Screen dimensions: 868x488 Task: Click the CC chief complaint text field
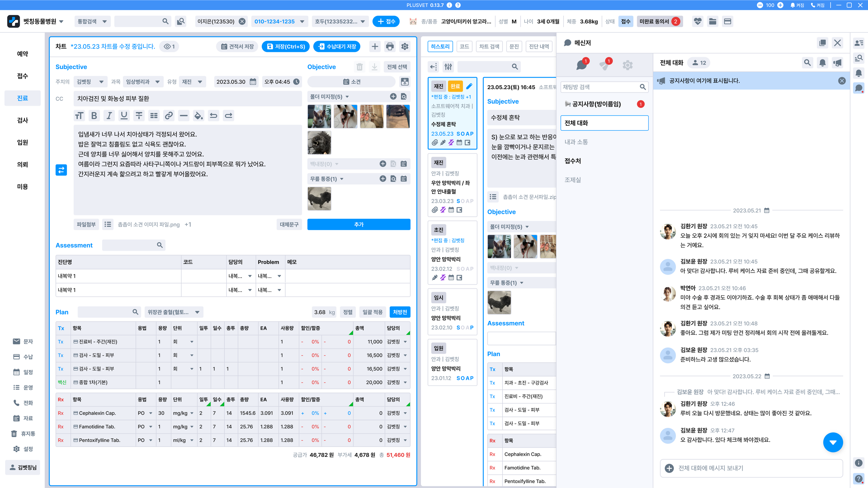pyautogui.click(x=187, y=99)
